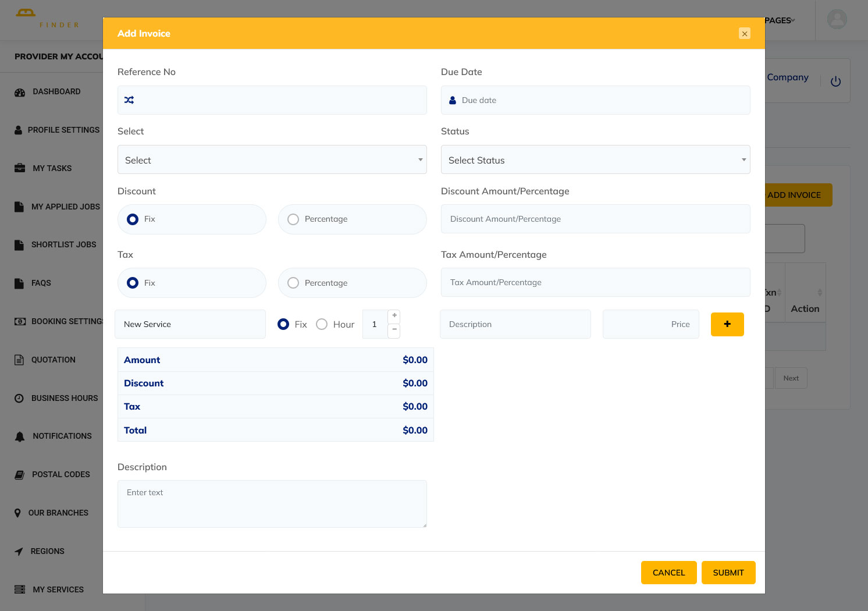This screenshot has width=868, height=611.
Task: Select Percentage radio under Tax
Action: [x=293, y=283]
